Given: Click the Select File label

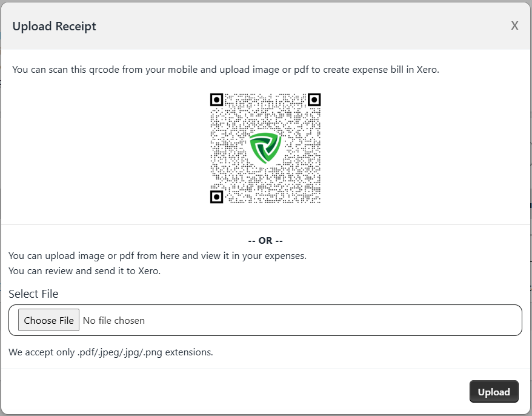Looking at the screenshot, I should 33,294.
